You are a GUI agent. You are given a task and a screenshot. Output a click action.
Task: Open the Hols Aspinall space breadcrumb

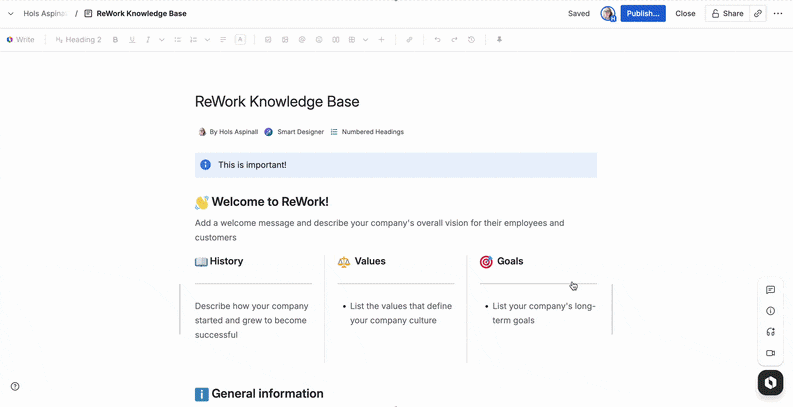click(x=45, y=14)
